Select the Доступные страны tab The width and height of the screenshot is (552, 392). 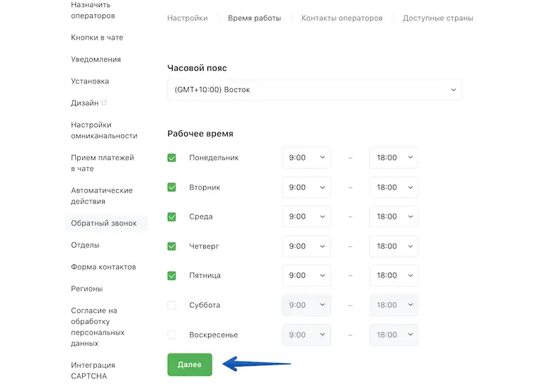tap(438, 18)
